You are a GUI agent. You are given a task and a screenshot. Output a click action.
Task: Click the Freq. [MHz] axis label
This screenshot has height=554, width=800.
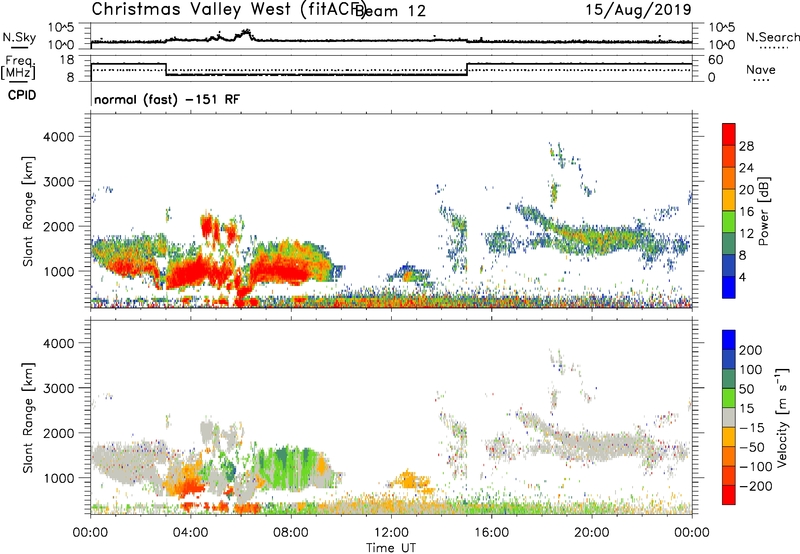pyautogui.click(x=18, y=68)
